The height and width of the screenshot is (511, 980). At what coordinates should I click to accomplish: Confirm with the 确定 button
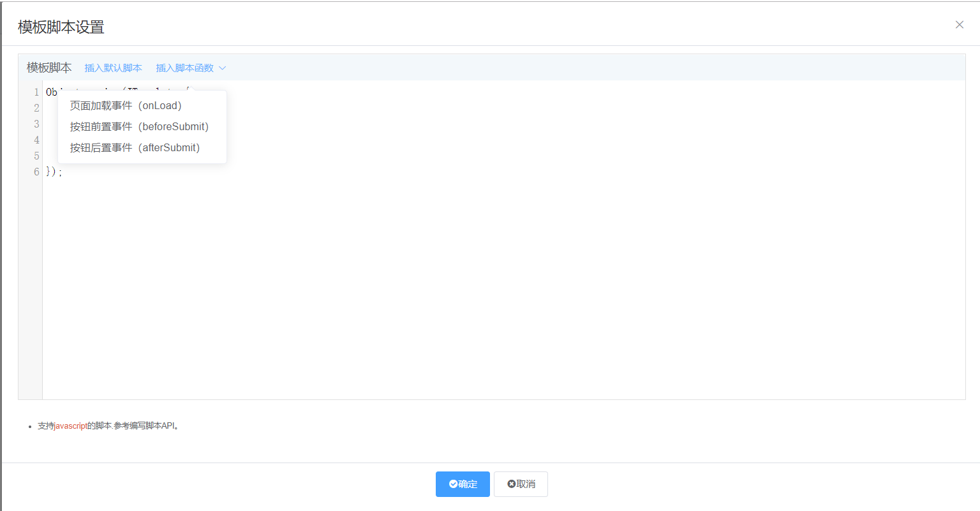(463, 484)
